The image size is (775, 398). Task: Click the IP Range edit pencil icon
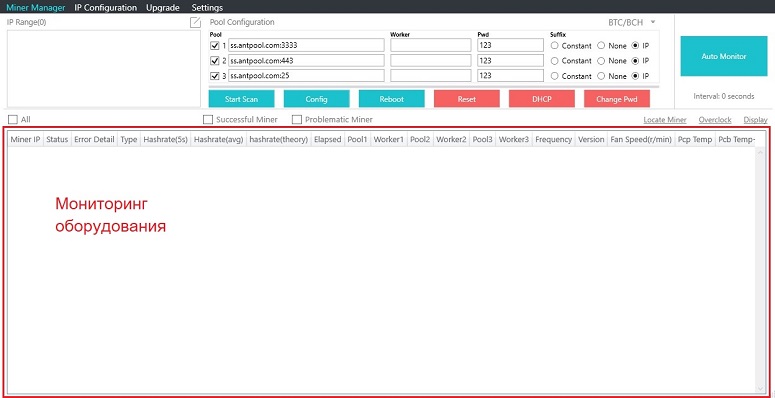click(196, 22)
